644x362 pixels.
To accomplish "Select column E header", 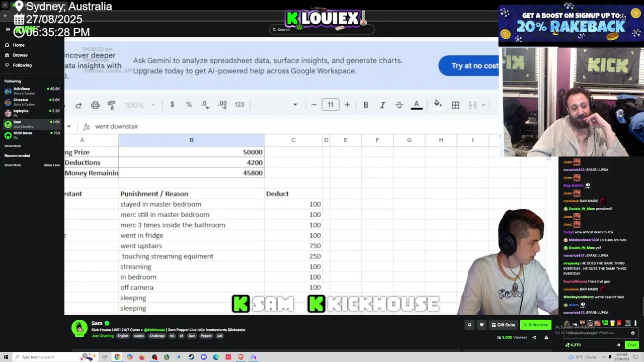I will pos(345,140).
